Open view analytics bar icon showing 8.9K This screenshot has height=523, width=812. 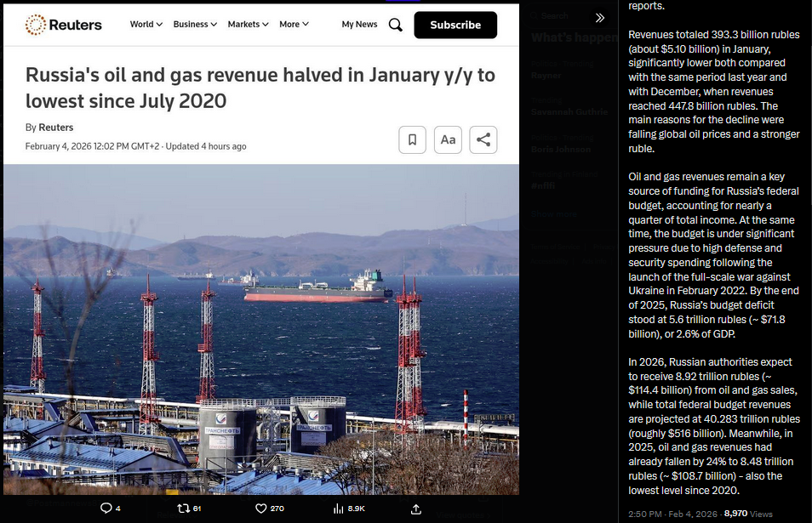click(x=349, y=509)
